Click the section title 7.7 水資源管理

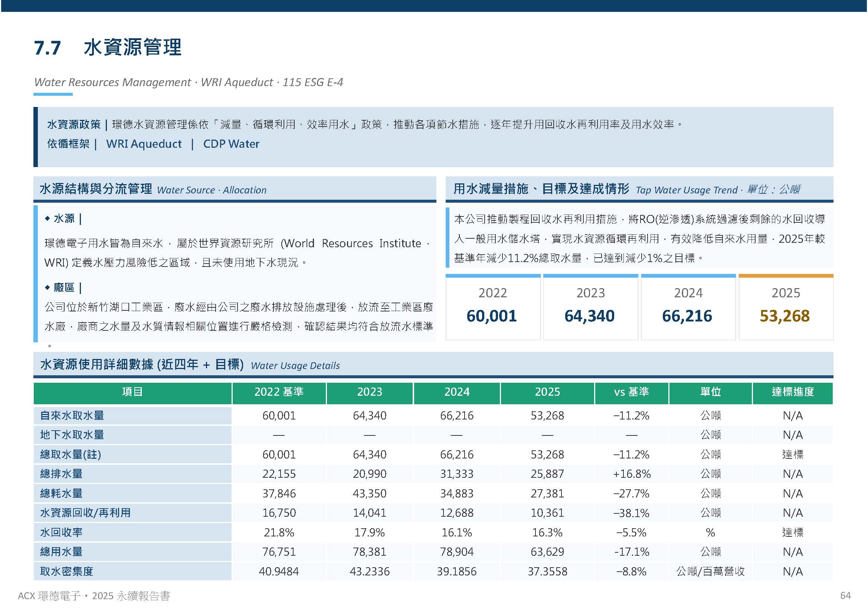point(108,48)
